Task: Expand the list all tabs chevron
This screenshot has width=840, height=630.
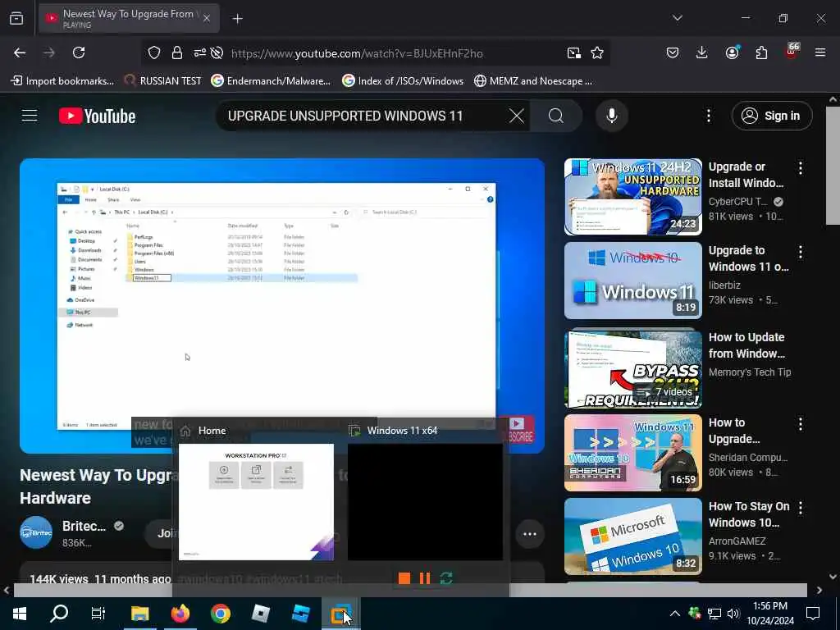Action: pyautogui.click(x=677, y=18)
